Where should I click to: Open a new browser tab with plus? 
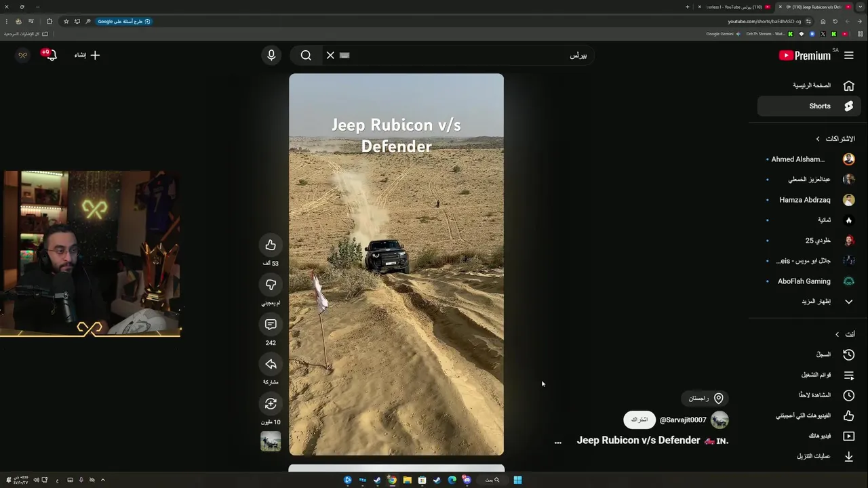coord(688,7)
